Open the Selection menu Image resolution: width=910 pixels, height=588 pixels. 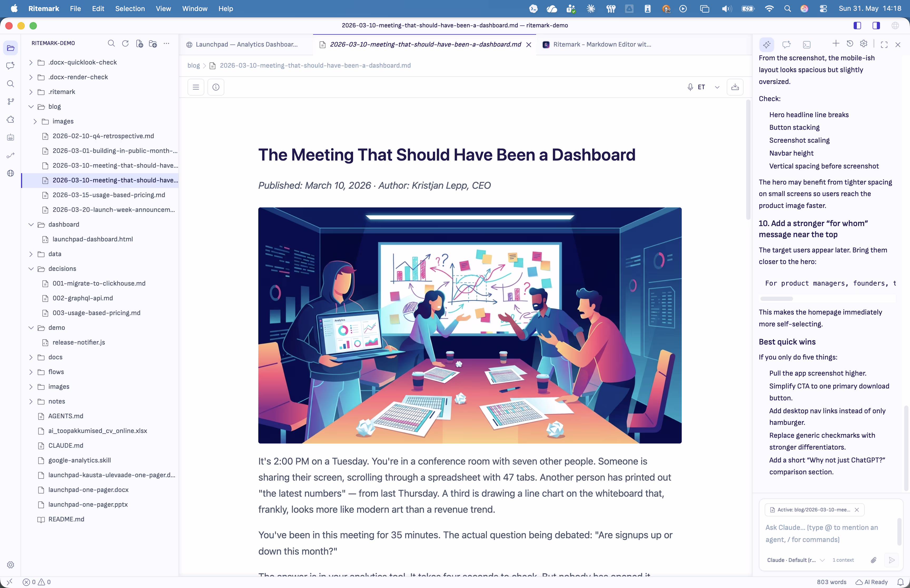(x=130, y=8)
